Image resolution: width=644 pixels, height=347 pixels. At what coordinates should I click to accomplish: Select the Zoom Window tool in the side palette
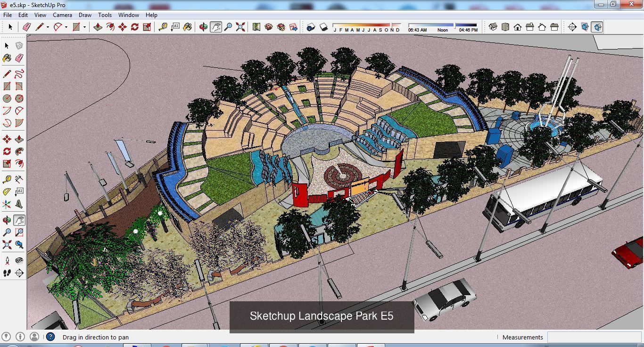coord(19,232)
